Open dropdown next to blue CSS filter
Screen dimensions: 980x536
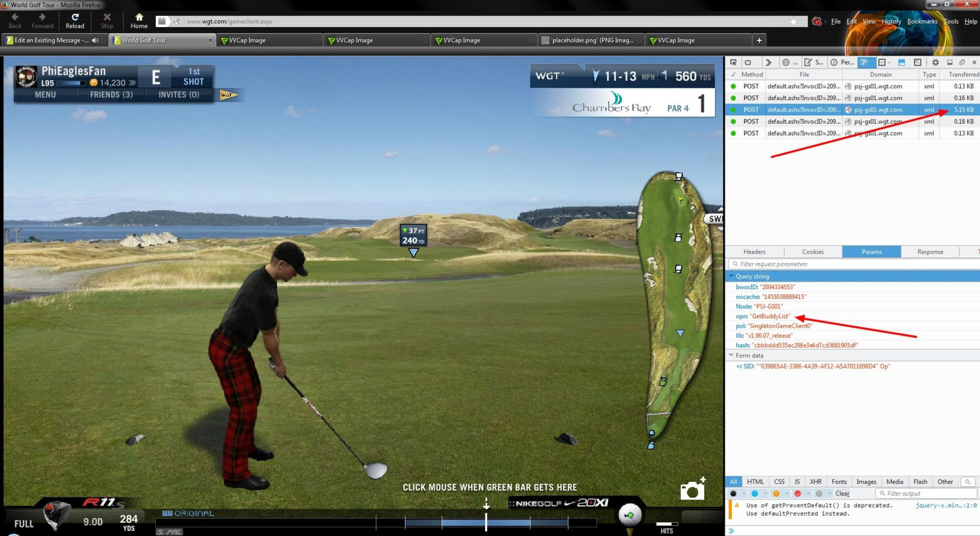[765, 493]
